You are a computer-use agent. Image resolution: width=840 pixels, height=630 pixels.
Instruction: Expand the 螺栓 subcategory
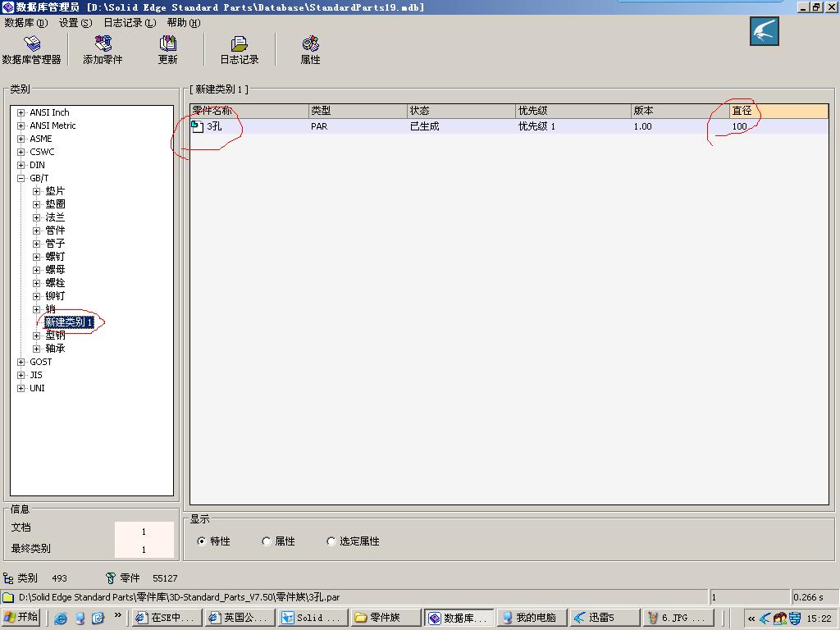point(36,283)
